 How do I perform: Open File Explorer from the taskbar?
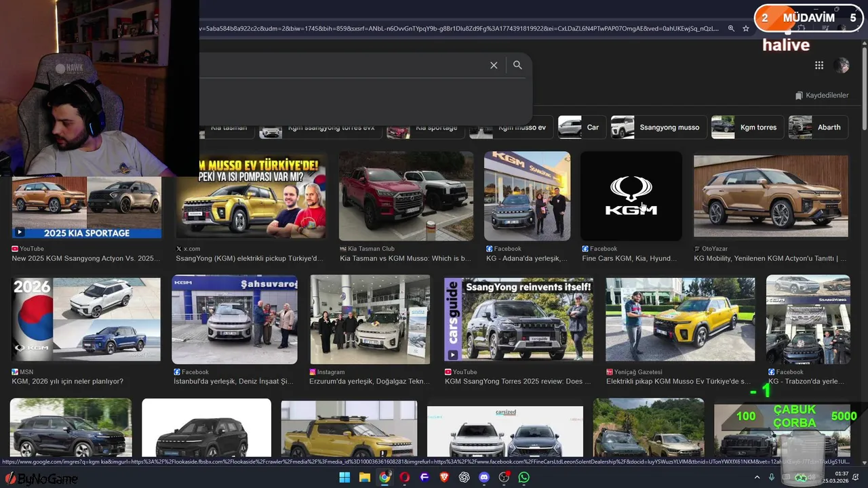(365, 477)
